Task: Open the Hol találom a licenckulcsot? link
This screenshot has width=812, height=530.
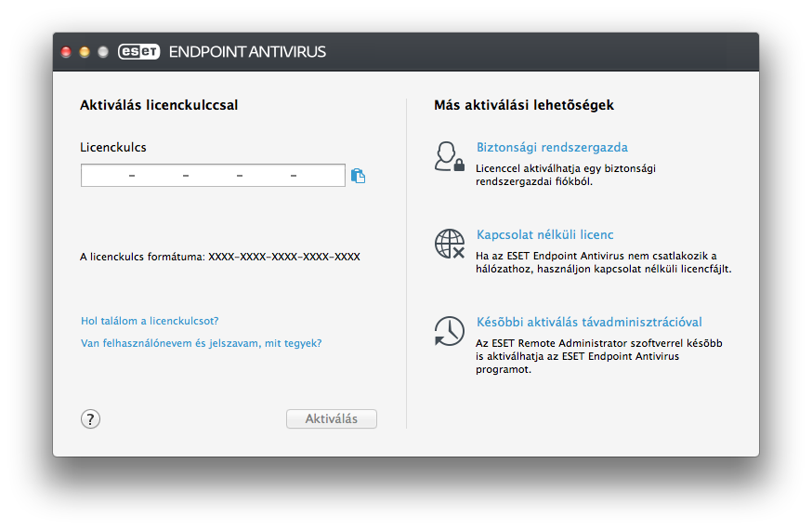Action: click(150, 321)
